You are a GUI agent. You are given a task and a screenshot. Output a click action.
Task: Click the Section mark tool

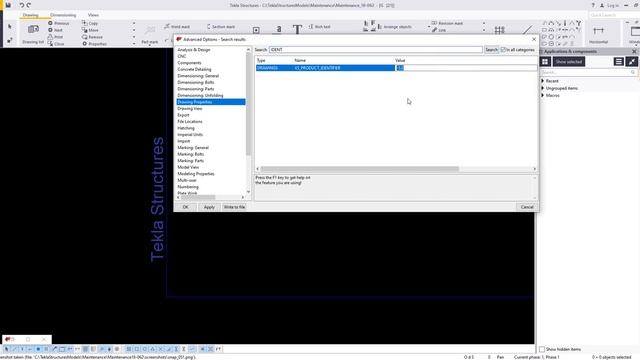pyautogui.click(x=221, y=27)
